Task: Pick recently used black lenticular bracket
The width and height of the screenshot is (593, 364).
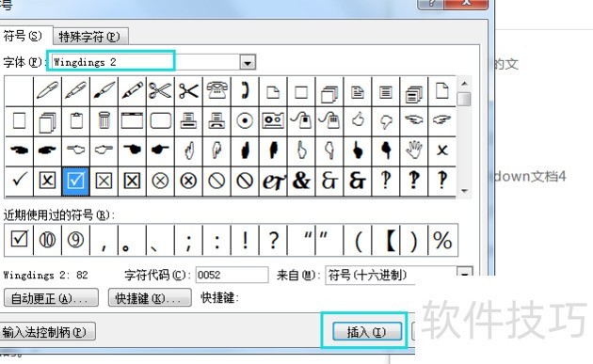Action: (x=386, y=240)
